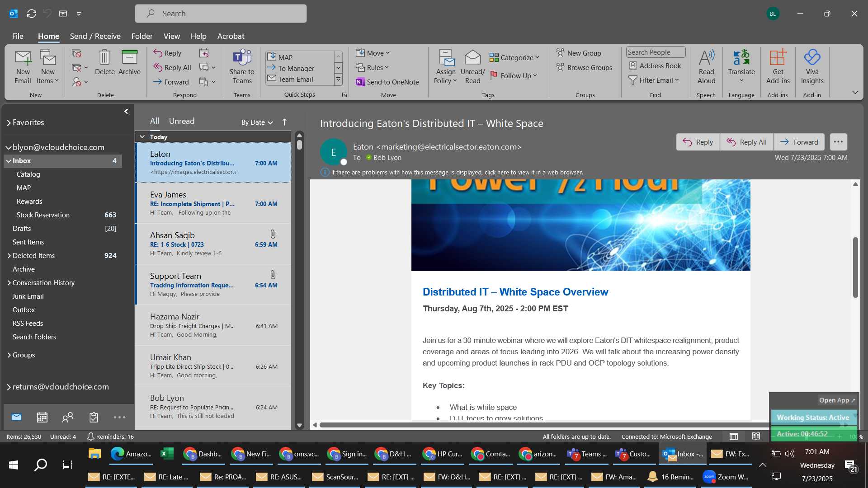Click the Search box at top
868x488 pixels.
point(221,14)
